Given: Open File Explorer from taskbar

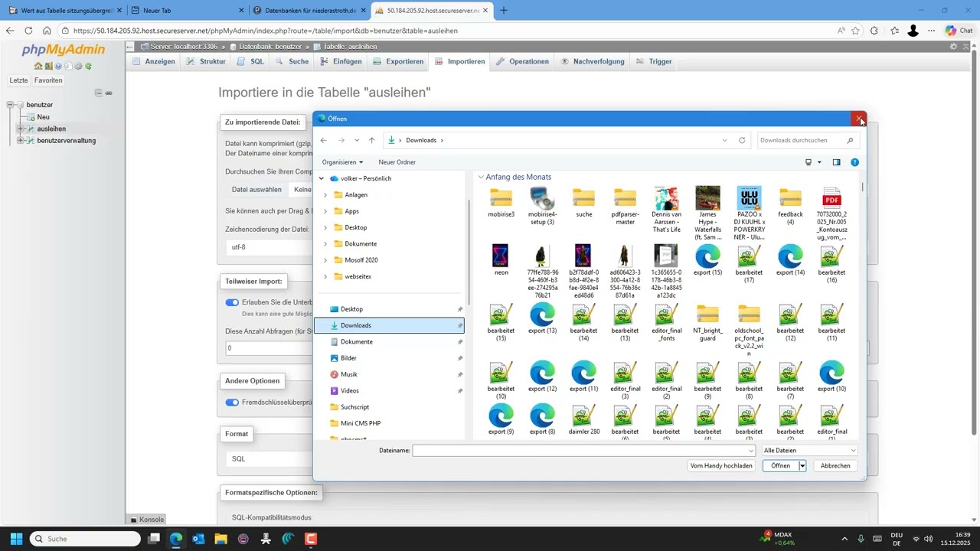Looking at the screenshot, I should (x=221, y=539).
